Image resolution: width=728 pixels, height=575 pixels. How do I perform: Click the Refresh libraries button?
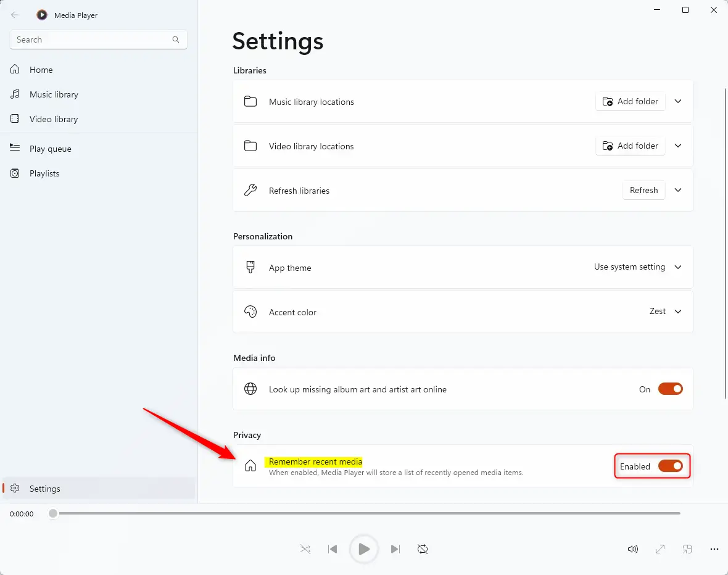click(643, 190)
